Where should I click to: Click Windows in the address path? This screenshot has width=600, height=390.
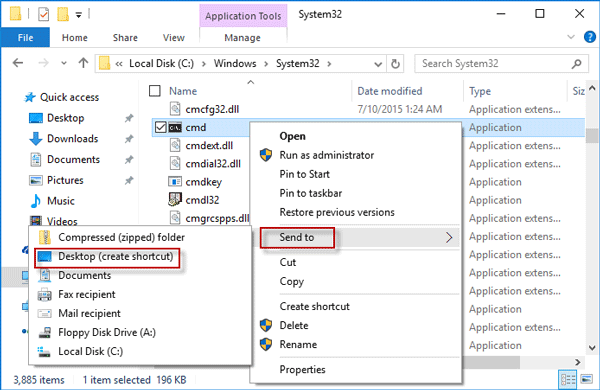[235, 63]
